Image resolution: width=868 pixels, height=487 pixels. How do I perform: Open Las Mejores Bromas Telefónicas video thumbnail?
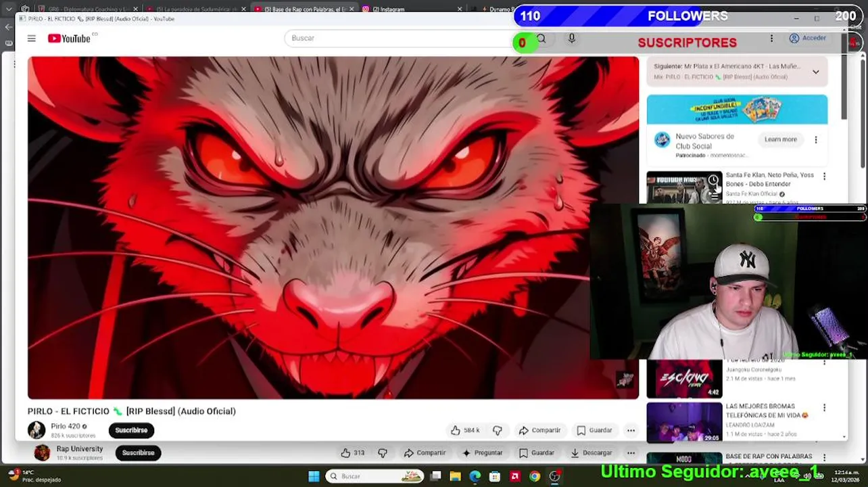tap(684, 422)
